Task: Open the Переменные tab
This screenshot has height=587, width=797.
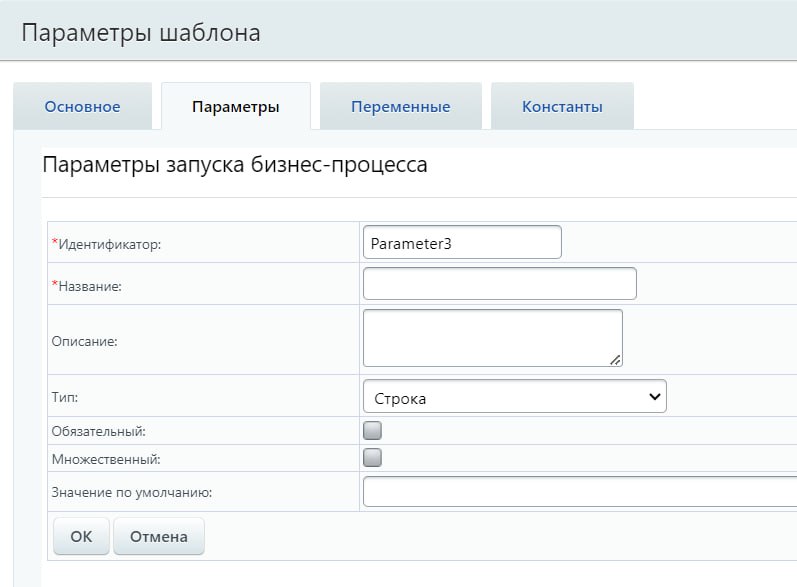Action: tap(400, 107)
